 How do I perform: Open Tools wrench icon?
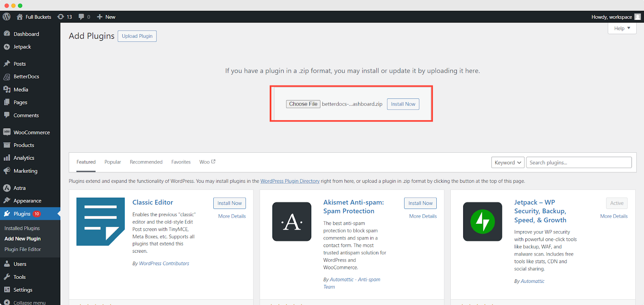pyautogui.click(x=7, y=276)
